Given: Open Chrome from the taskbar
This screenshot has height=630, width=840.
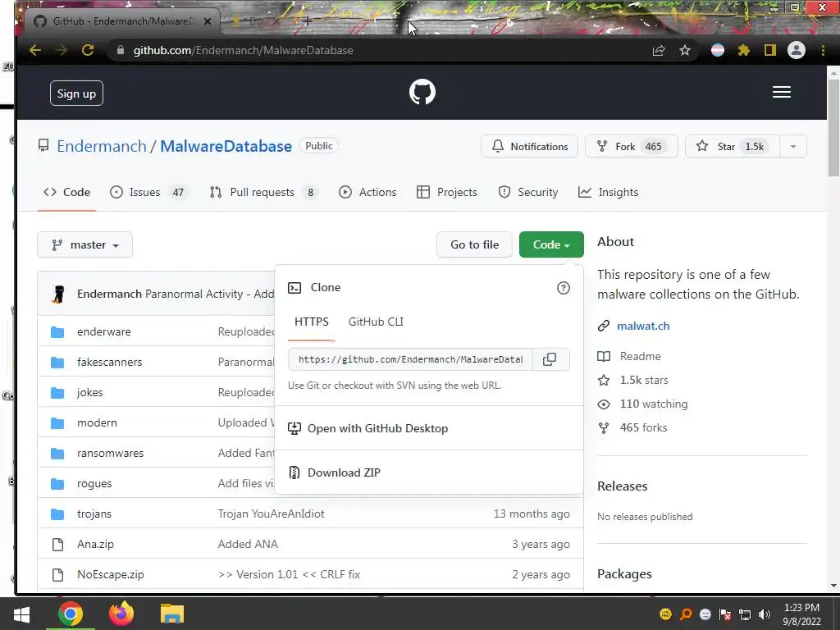Looking at the screenshot, I should pos(71,614).
